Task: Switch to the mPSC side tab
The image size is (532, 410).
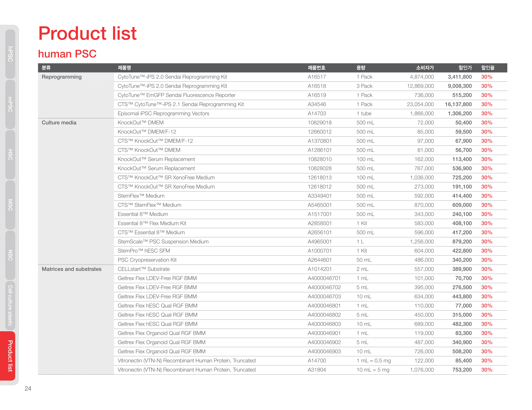Action: click(x=10, y=104)
